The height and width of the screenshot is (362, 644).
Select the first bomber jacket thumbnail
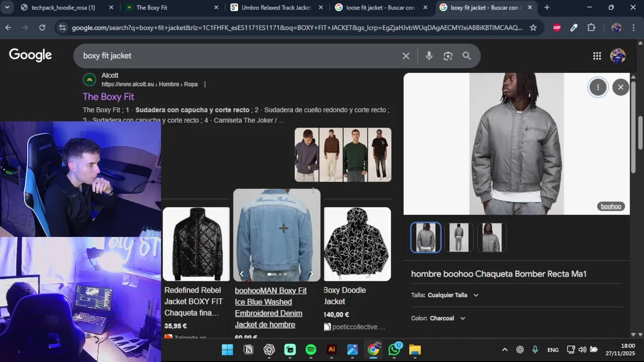(426, 237)
